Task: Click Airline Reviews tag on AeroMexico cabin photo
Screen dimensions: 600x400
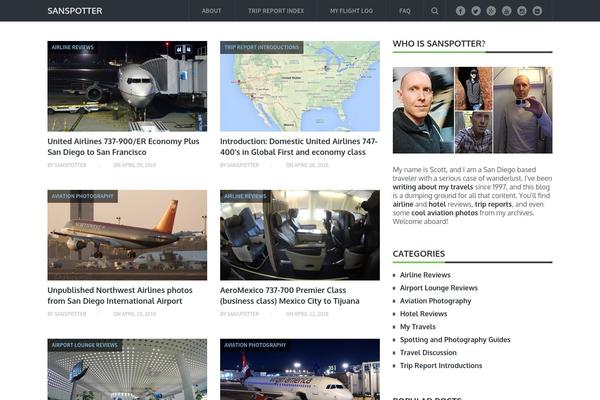Action: [x=245, y=196]
